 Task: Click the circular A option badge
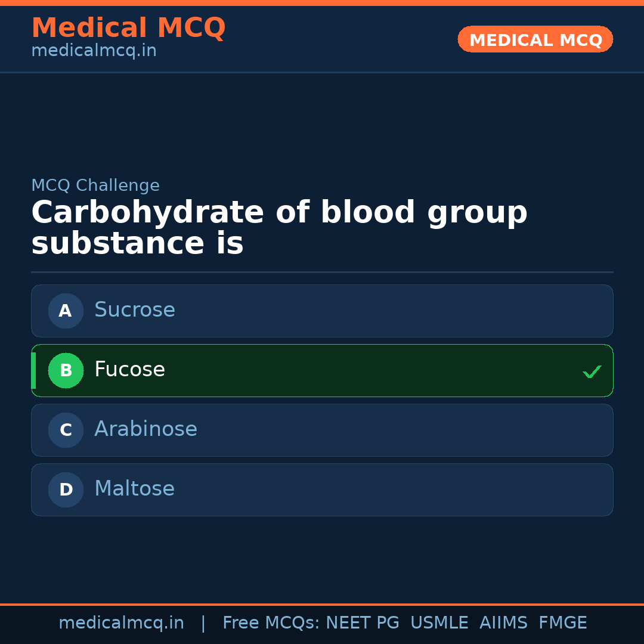pos(66,311)
